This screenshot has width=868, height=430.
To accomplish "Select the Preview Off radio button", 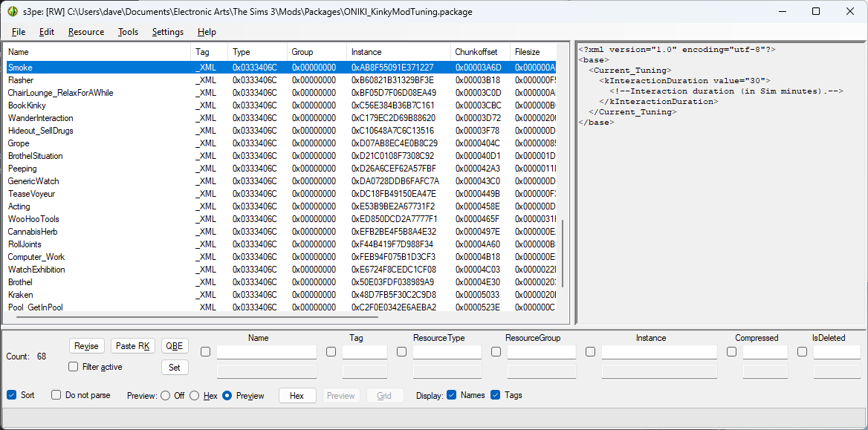I will (165, 396).
